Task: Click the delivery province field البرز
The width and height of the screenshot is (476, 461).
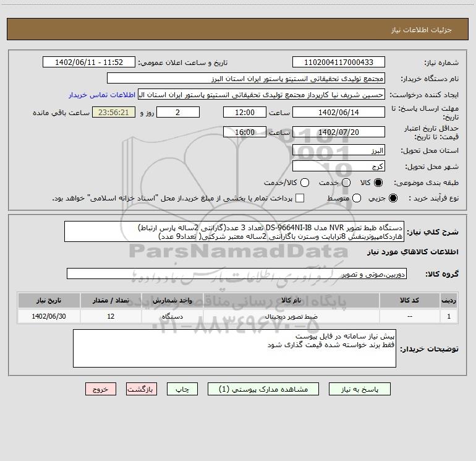Action: tap(339, 150)
